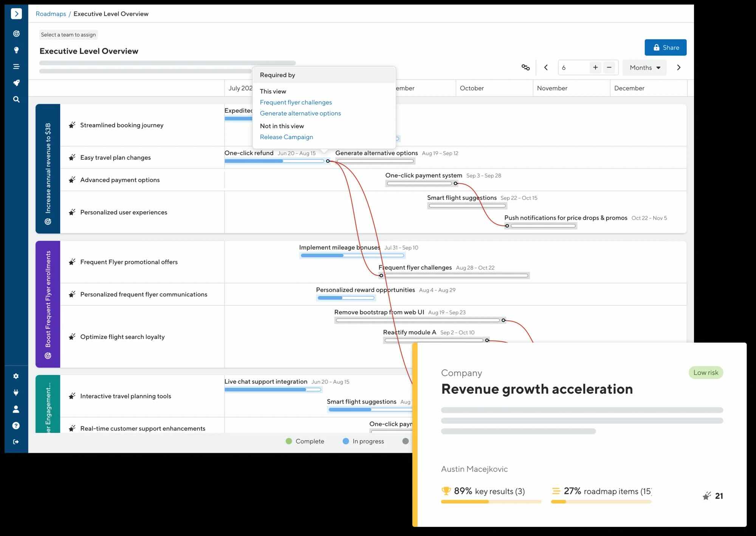Open the objectives target icon in the sidebar

click(x=16, y=34)
